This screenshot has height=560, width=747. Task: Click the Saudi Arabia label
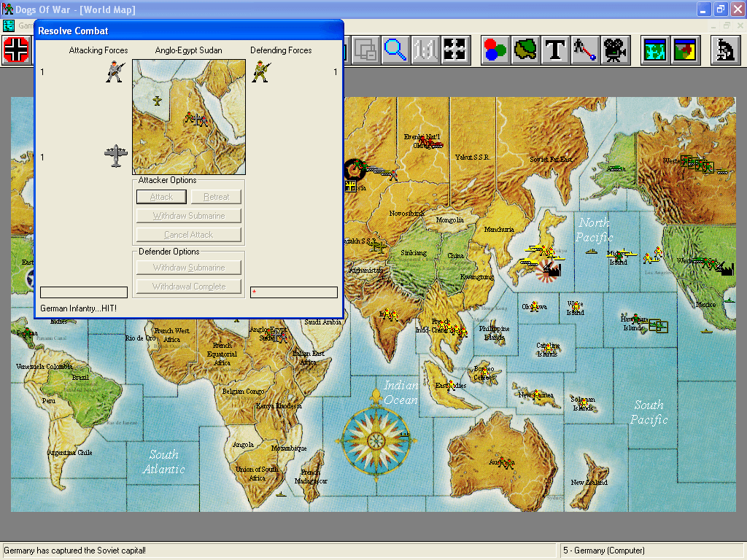click(323, 322)
